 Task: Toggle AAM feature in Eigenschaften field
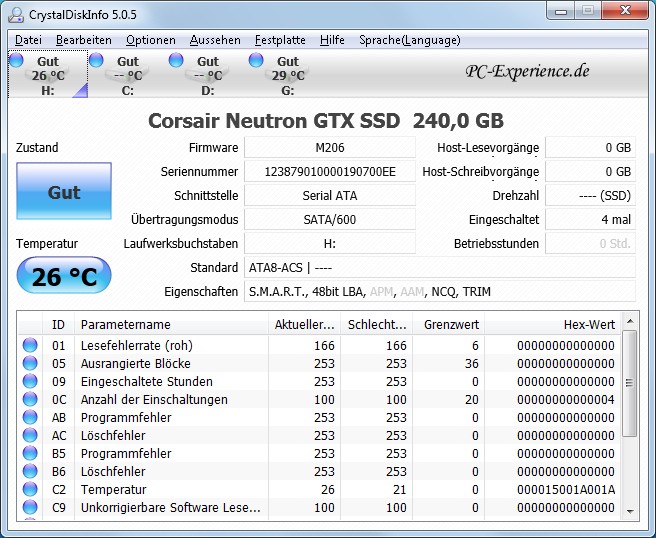click(x=411, y=292)
